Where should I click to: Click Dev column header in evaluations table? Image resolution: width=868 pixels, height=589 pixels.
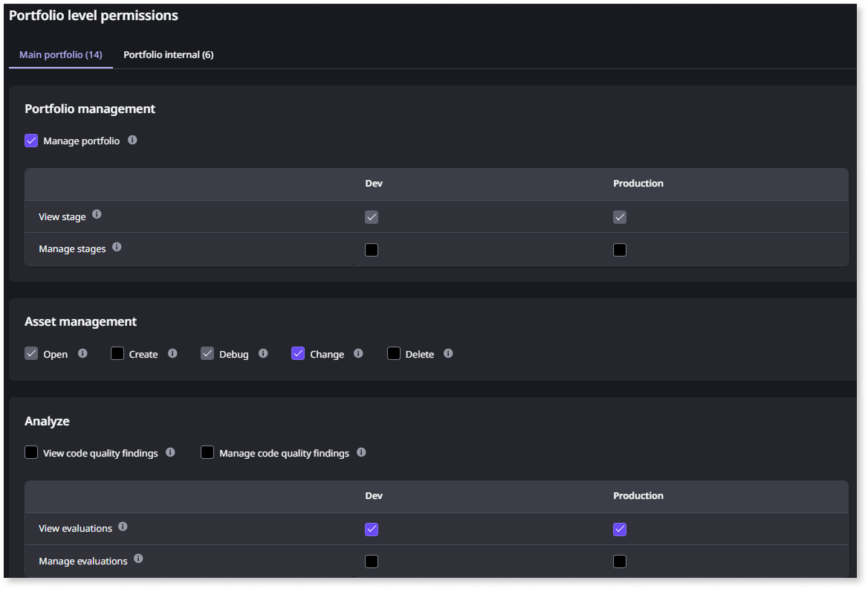(374, 496)
